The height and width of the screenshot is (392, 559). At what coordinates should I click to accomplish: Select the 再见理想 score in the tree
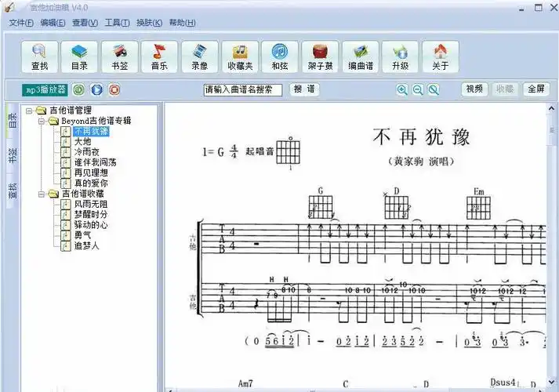[x=91, y=172]
